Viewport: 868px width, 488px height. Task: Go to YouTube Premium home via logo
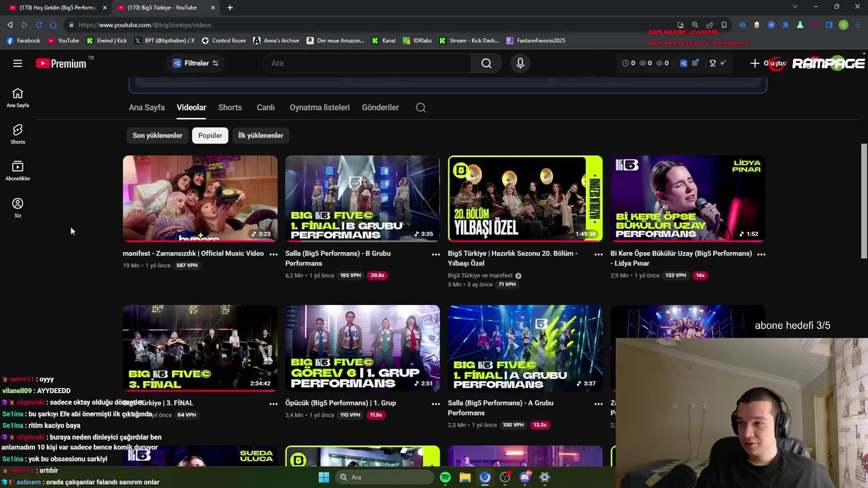[x=61, y=63]
